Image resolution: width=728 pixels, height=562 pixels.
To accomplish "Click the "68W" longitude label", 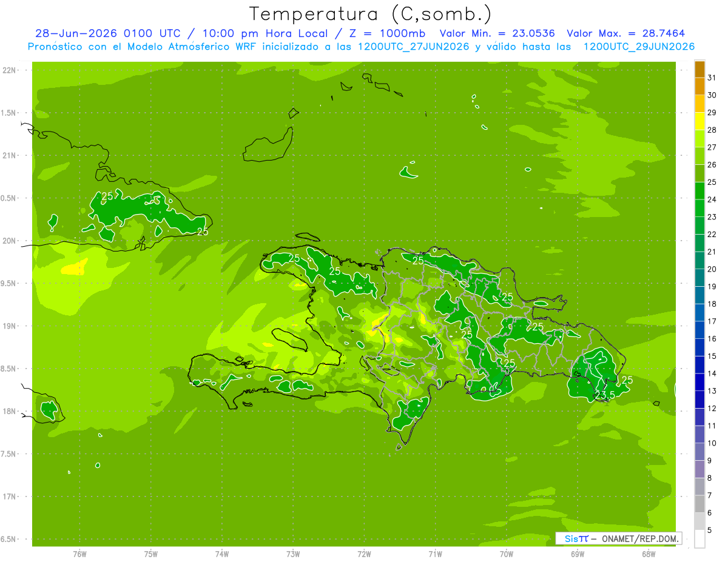I will tap(648, 554).
